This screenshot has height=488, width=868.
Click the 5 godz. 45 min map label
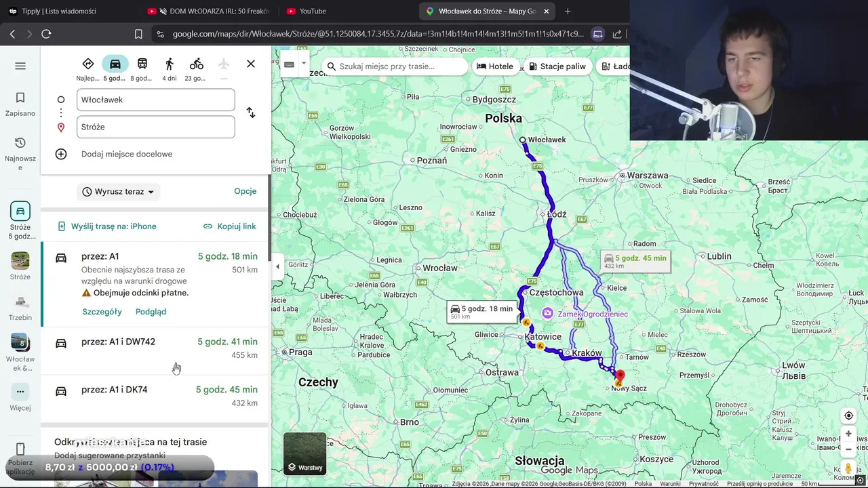click(x=635, y=261)
